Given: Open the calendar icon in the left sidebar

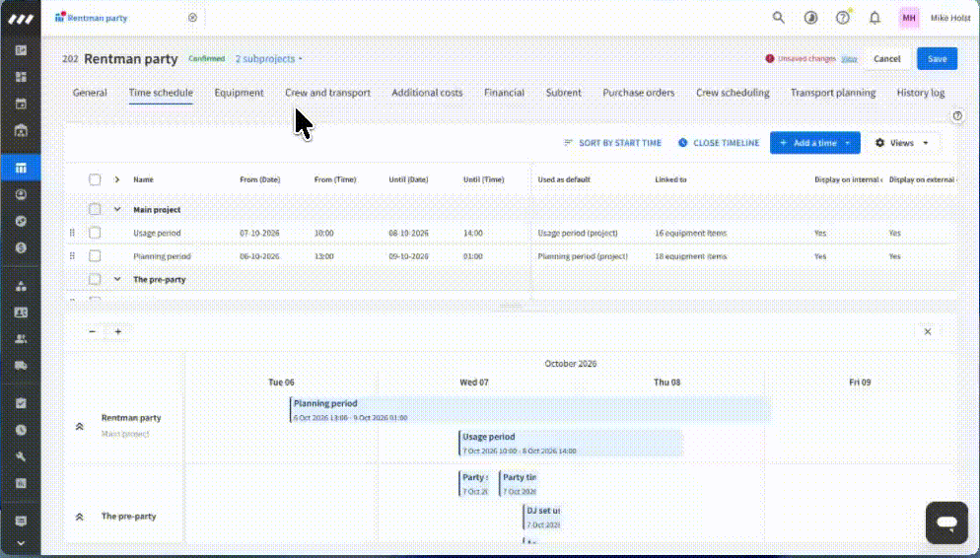Looking at the screenshot, I should pos(21,104).
